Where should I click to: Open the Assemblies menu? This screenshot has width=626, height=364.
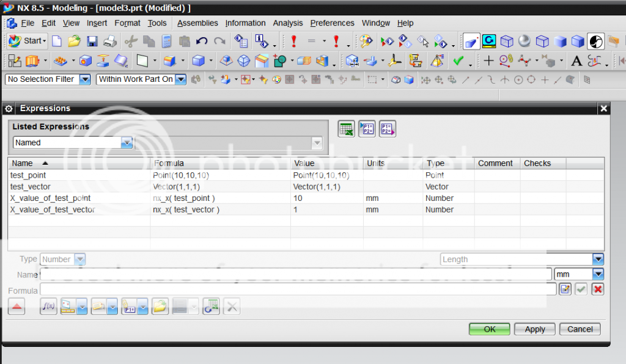pos(197,23)
